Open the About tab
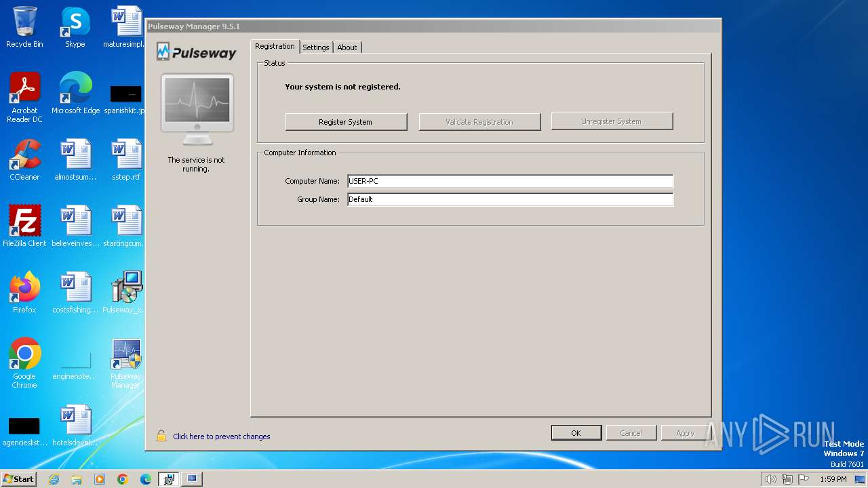Image resolution: width=868 pixels, height=488 pixels. click(347, 47)
